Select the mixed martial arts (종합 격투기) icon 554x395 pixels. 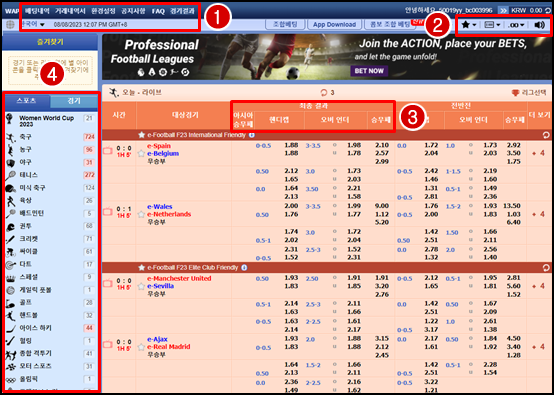click(x=11, y=354)
